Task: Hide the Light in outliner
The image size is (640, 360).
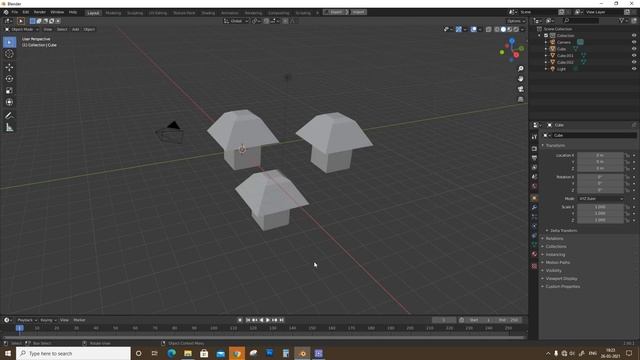Action: point(634,69)
